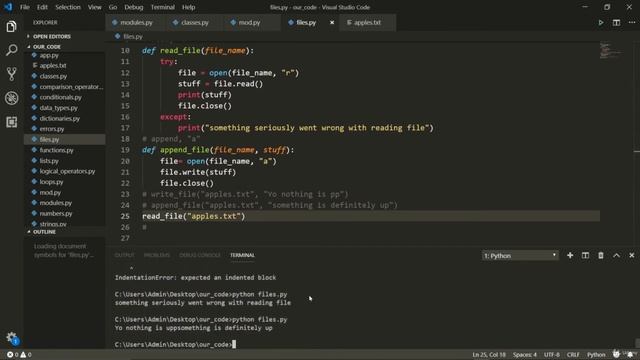Open notifications bell in status bar
Screen dimensions: 640x360
[x=631, y=354]
